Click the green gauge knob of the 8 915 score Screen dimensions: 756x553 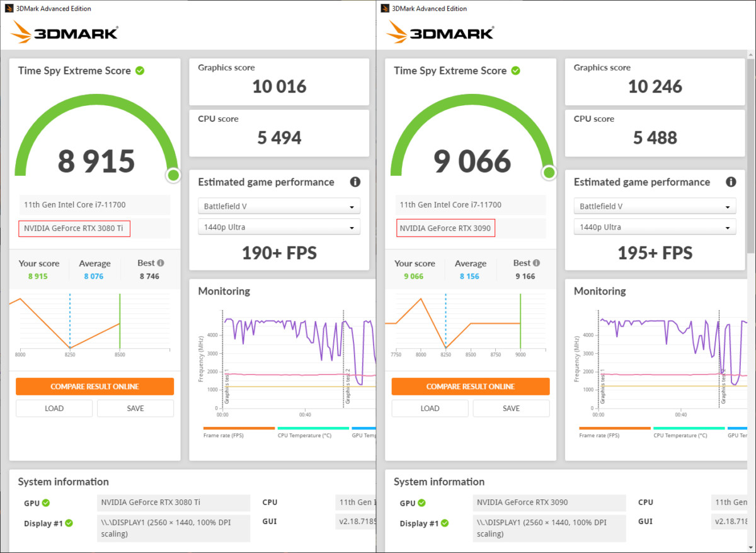[173, 175]
